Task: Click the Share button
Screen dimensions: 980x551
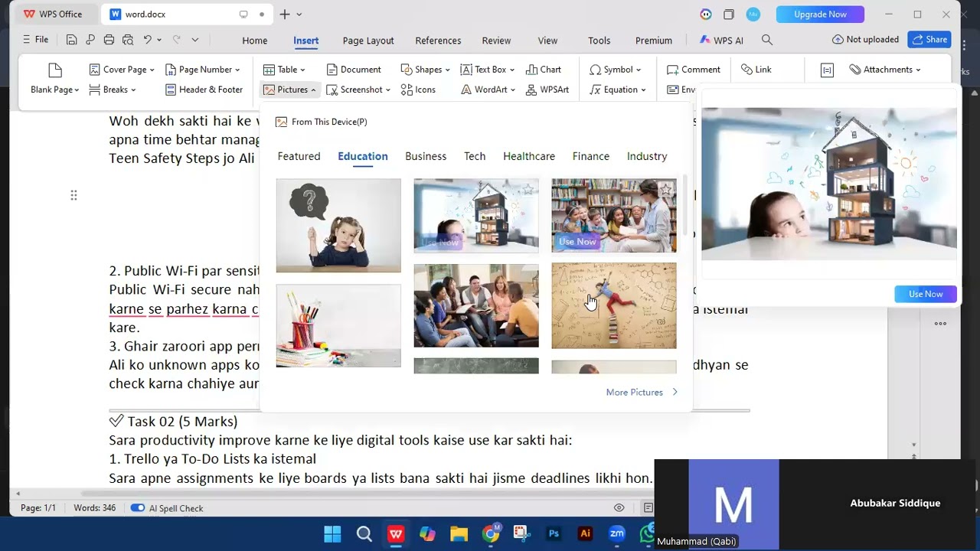Action: [x=929, y=40]
